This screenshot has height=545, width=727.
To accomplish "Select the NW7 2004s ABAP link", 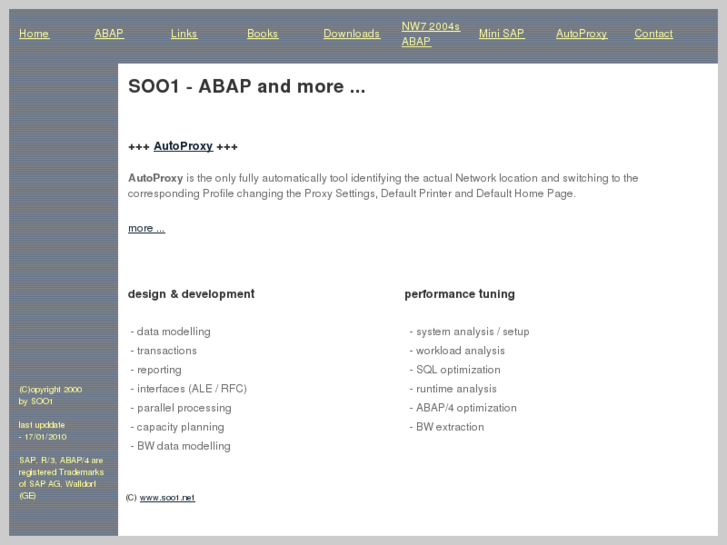I will 430,34.
